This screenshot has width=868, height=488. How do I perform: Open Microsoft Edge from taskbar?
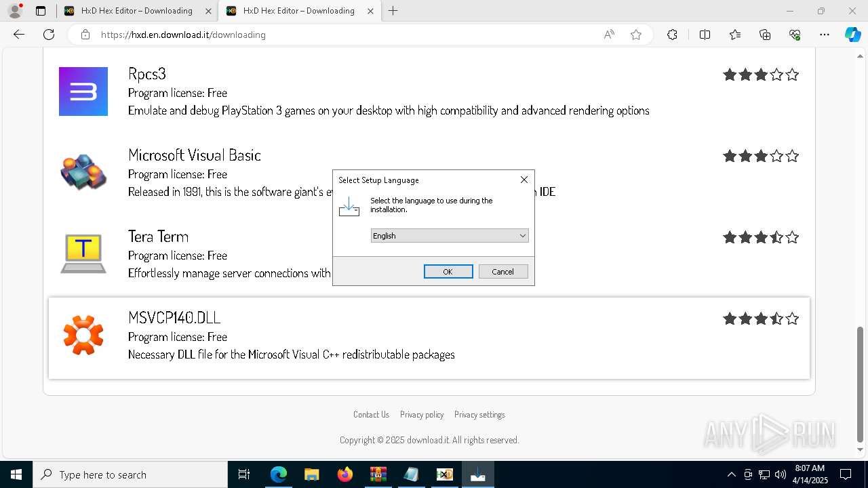coord(279,474)
